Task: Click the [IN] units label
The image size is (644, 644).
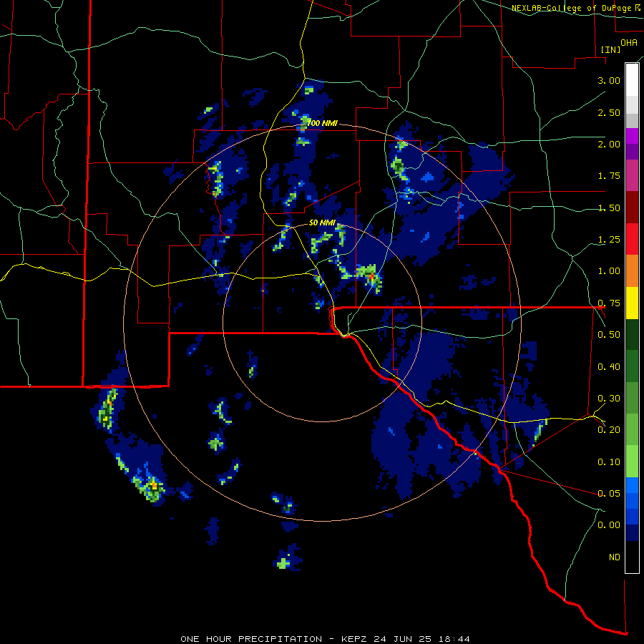Action: coord(610,49)
